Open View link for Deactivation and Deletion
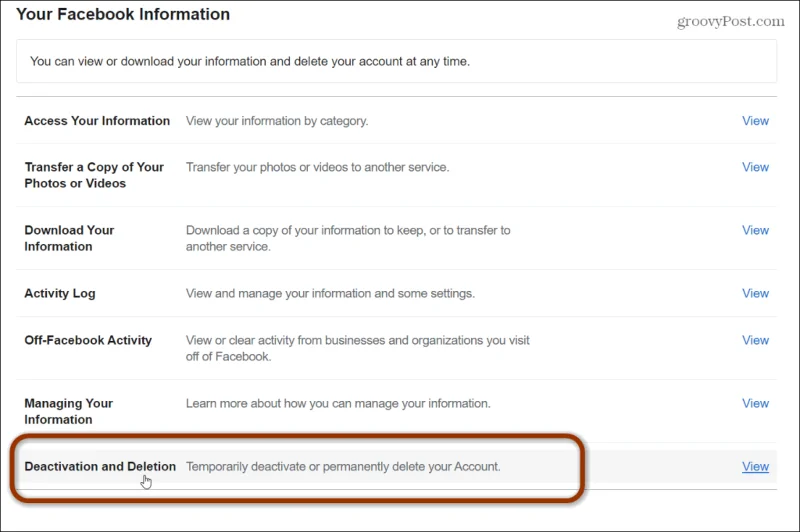Viewport: 800px width, 532px height. coord(755,467)
